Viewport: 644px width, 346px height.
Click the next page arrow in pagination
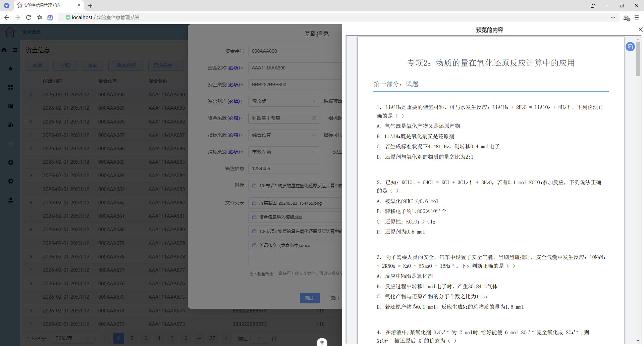click(226, 338)
